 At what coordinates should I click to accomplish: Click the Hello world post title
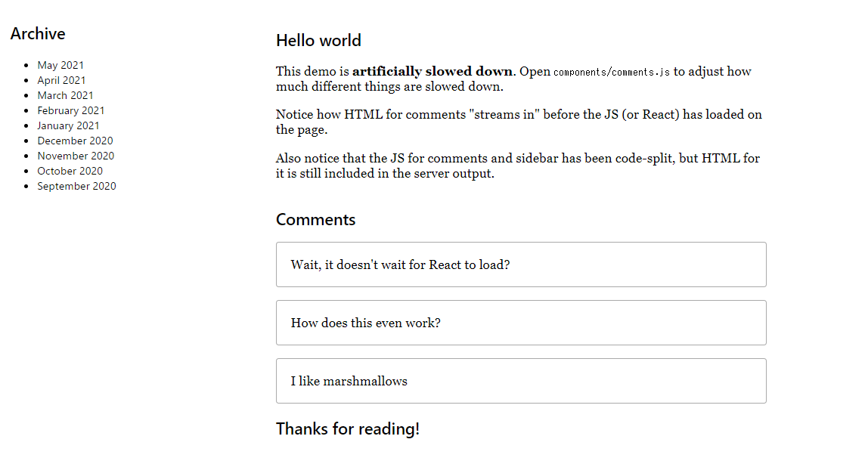(318, 40)
